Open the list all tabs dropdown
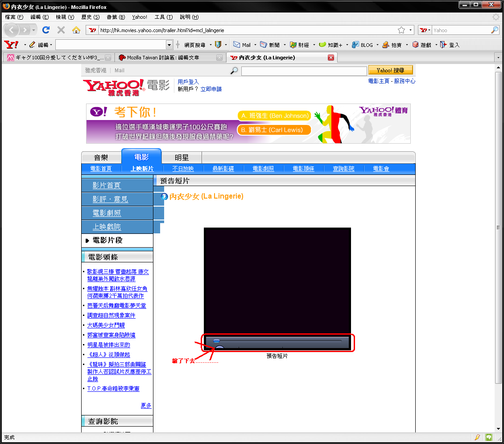The height and width of the screenshot is (444, 504). [x=498, y=58]
